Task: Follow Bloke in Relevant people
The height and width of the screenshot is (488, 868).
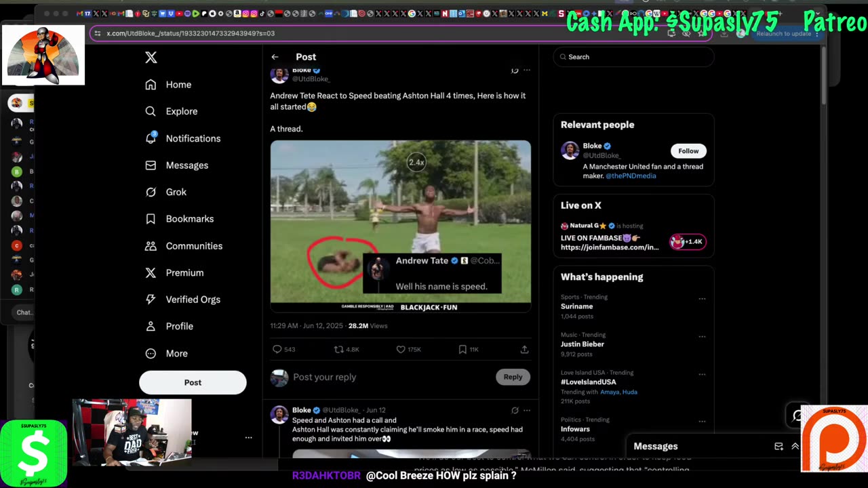Action: pos(688,151)
